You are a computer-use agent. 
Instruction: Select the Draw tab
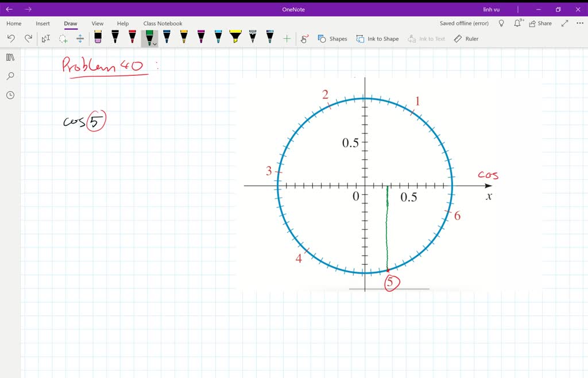point(71,23)
